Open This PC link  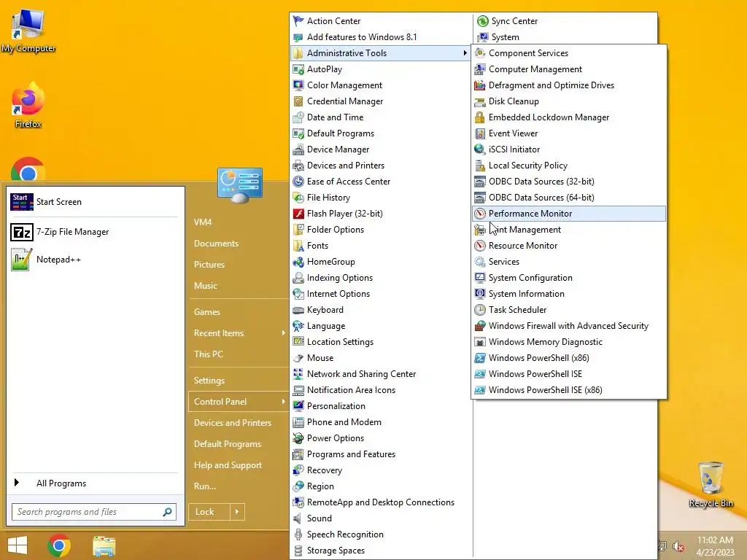point(208,354)
